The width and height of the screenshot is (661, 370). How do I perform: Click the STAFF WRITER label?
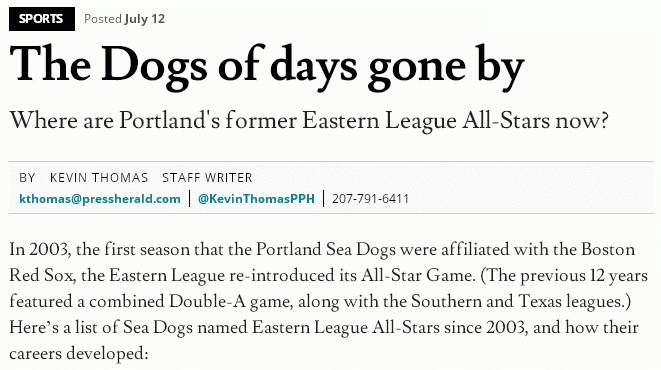207,178
